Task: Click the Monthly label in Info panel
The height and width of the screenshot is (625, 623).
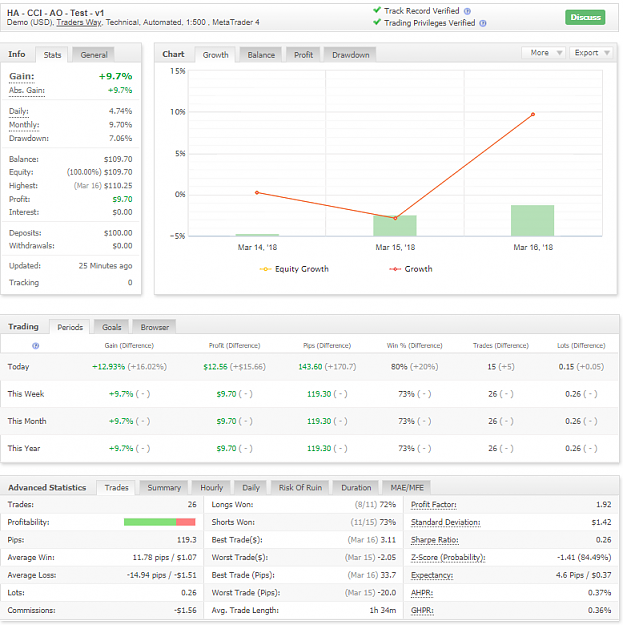Action: click(x=24, y=125)
